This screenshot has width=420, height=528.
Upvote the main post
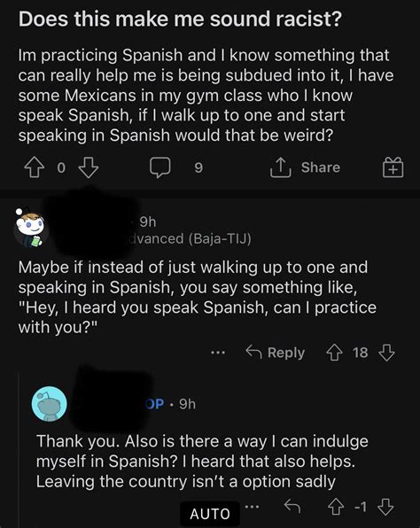pyautogui.click(x=35, y=167)
